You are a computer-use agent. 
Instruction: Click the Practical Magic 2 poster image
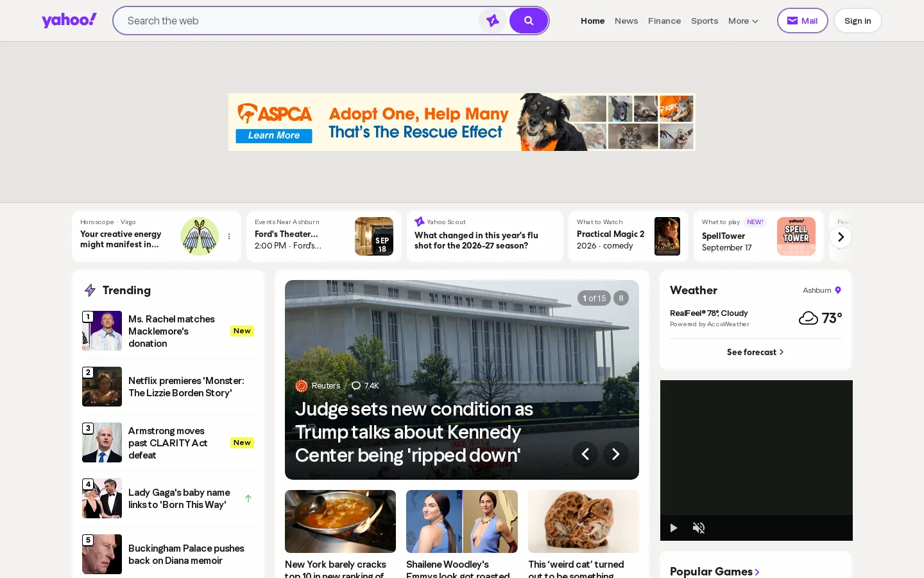(667, 236)
